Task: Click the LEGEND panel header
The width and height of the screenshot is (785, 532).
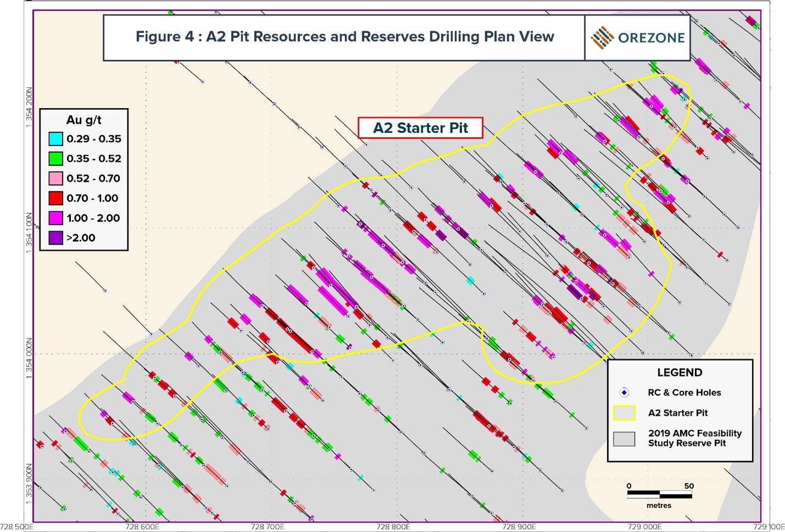Action: tap(680, 372)
